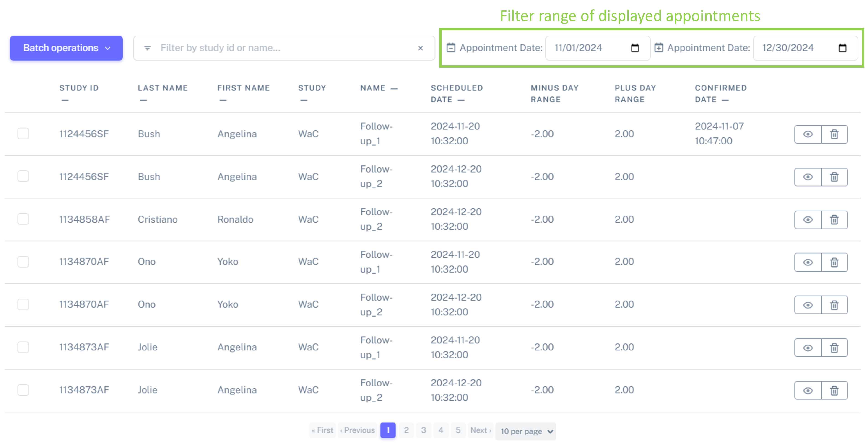Click eye icon for Ono Follow-up_2 row
This screenshot has width=868, height=448.
[x=808, y=305]
